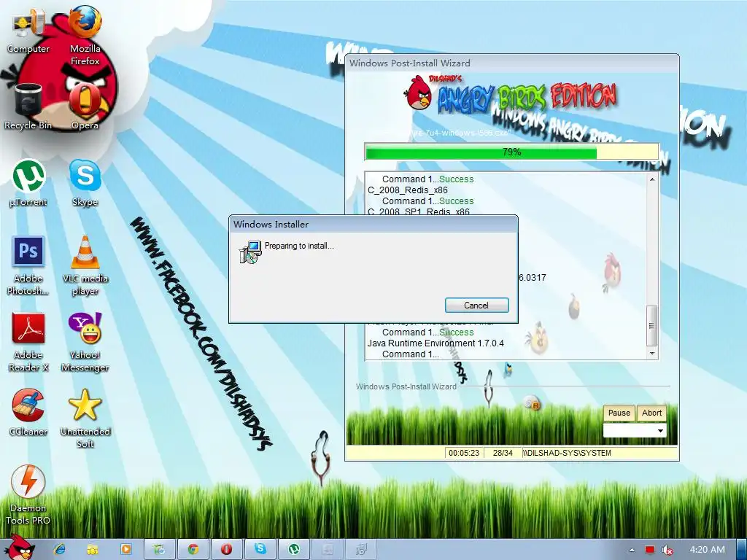Show hidden system tray icons
This screenshot has width=747, height=560.
tap(632, 550)
